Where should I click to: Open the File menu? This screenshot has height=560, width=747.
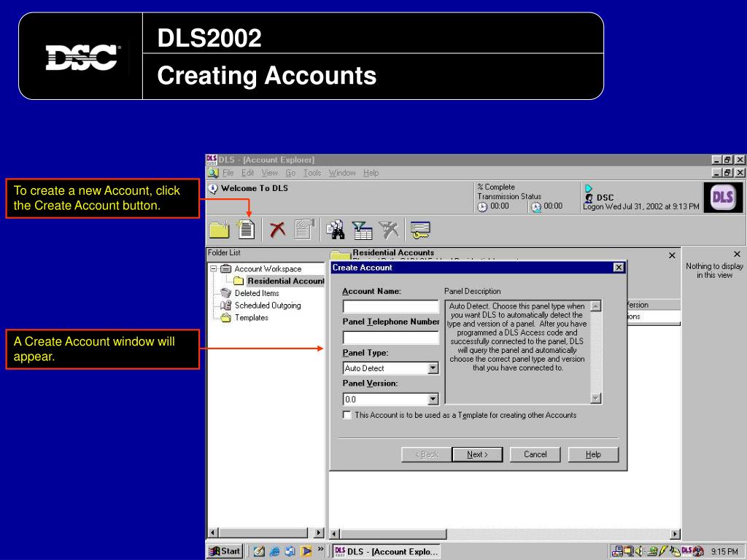[228, 173]
